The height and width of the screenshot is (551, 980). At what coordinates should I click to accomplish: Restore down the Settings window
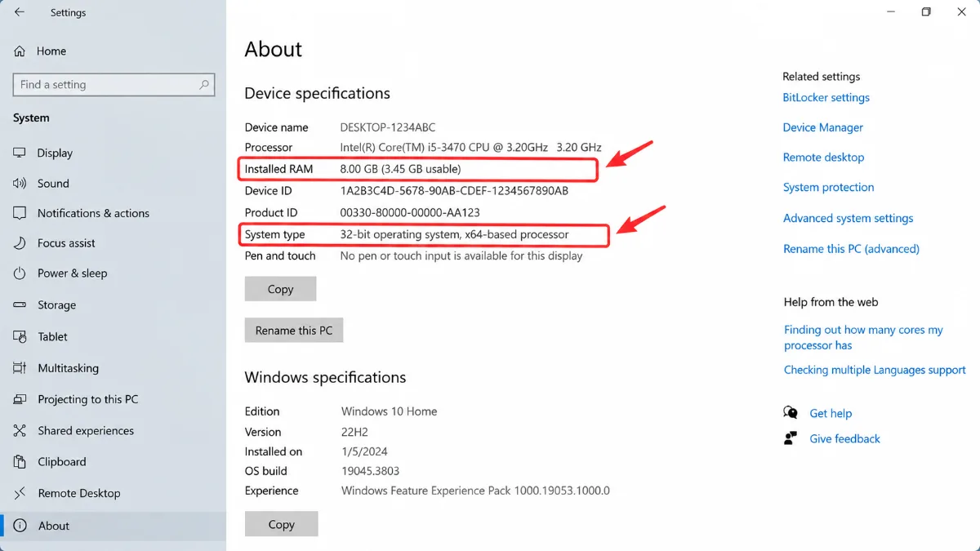click(926, 11)
